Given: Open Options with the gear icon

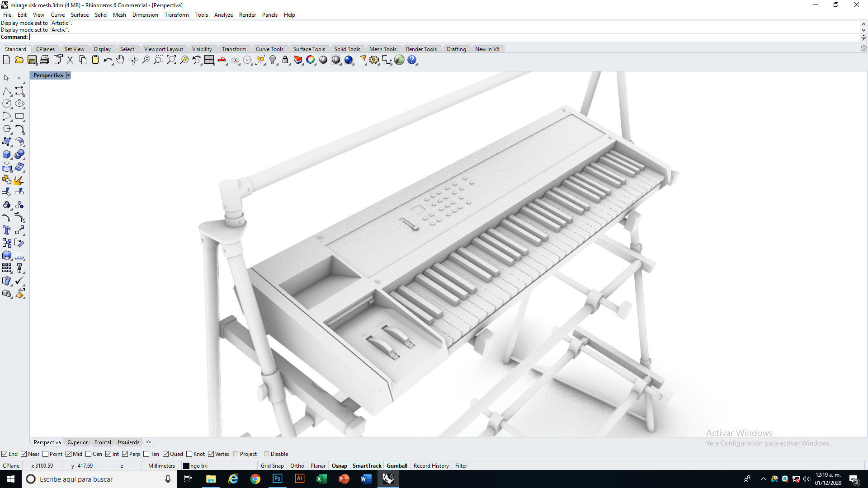Looking at the screenshot, I should click(x=374, y=60).
